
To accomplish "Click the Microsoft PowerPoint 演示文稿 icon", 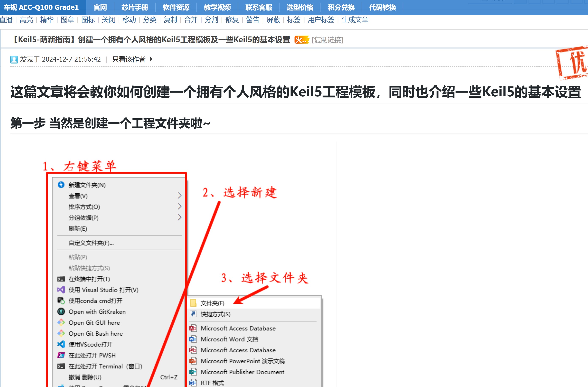I will [193, 361].
